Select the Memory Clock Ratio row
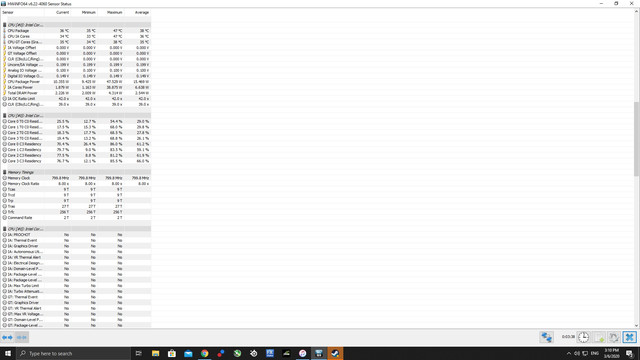This screenshot has height=360, width=640. [76, 184]
